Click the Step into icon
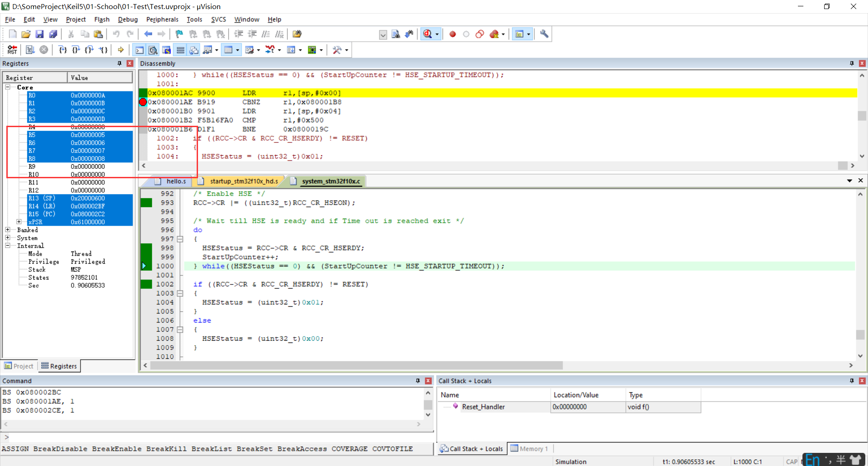 (x=62, y=50)
